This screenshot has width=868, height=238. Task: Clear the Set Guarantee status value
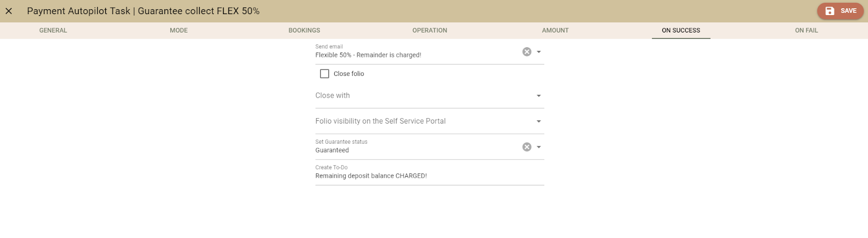pos(527,147)
